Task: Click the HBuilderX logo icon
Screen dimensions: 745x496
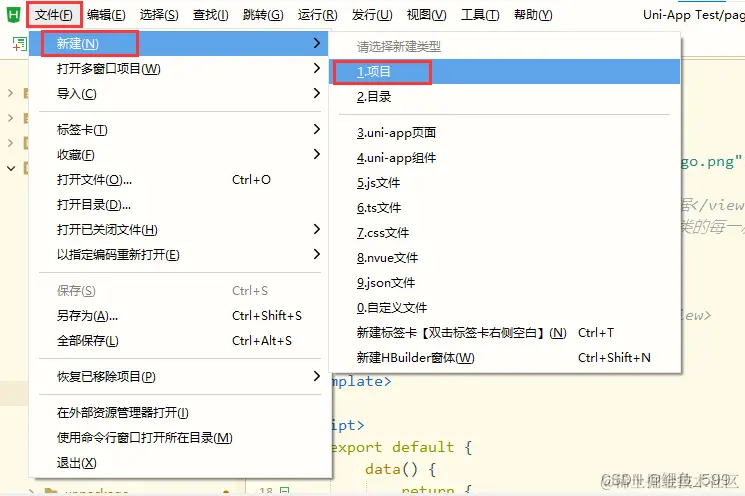Action: [x=14, y=15]
